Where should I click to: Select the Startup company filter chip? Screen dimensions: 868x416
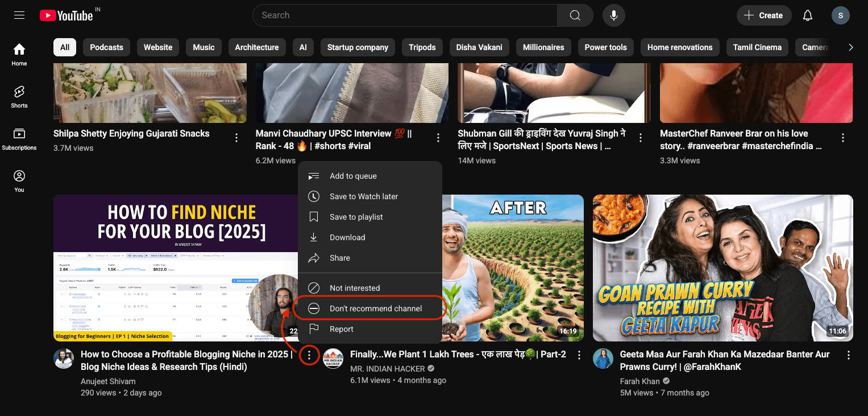coord(358,47)
